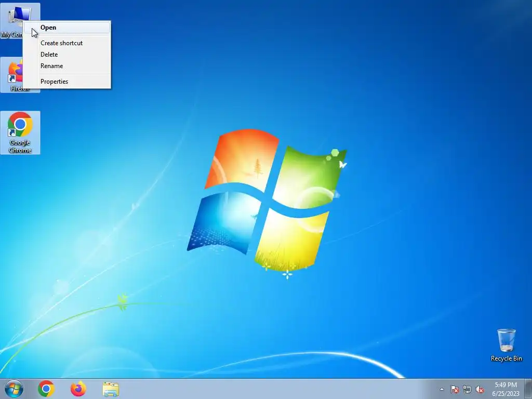Open Action Center flag icon
This screenshot has width=532, height=399.
455,389
